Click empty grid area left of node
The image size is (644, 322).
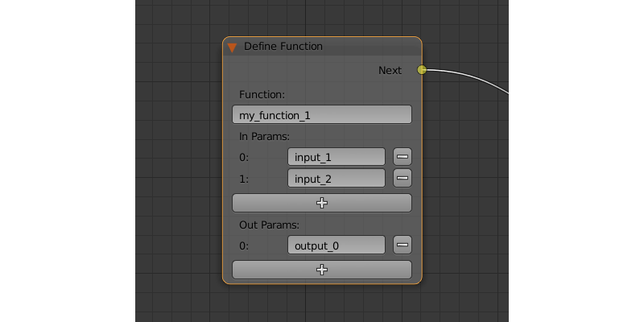coord(177,161)
